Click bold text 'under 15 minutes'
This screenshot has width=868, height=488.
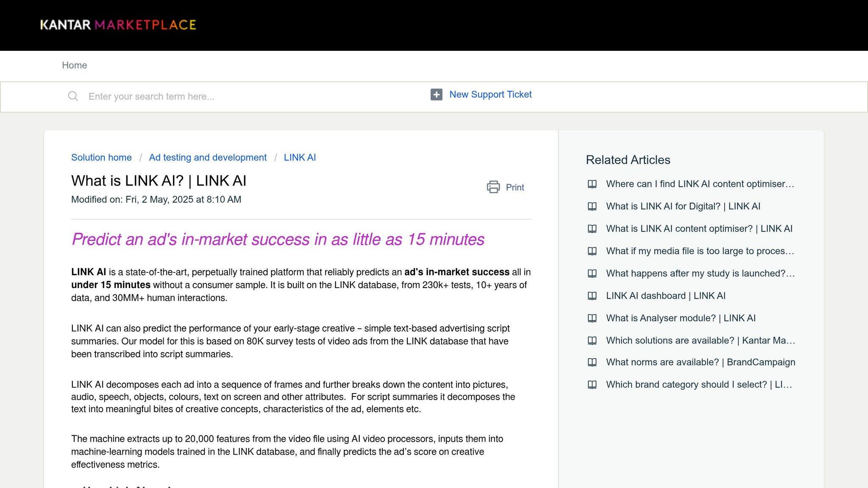tap(111, 285)
